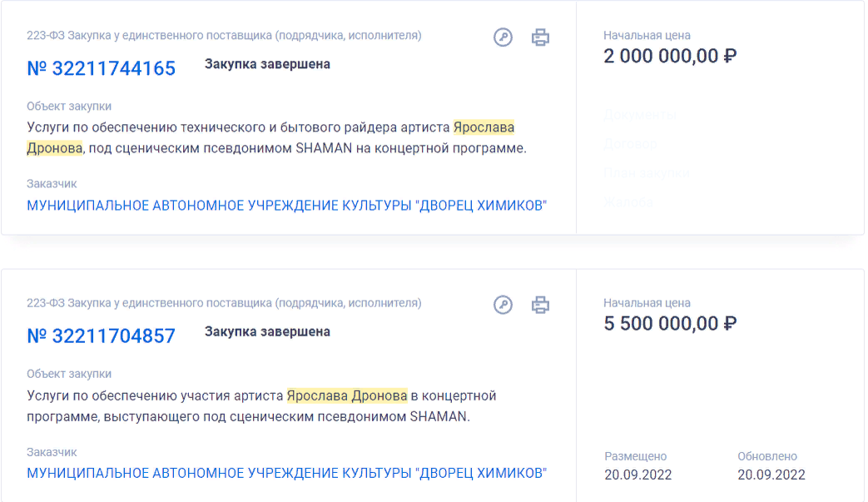Open the customer link in the 2 000 000 ₽ card

286,206
